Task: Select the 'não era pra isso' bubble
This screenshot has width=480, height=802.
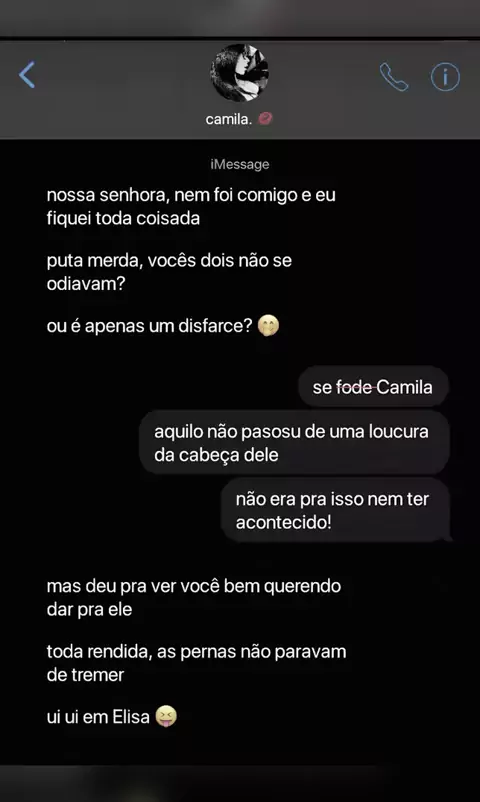Action: click(336, 510)
